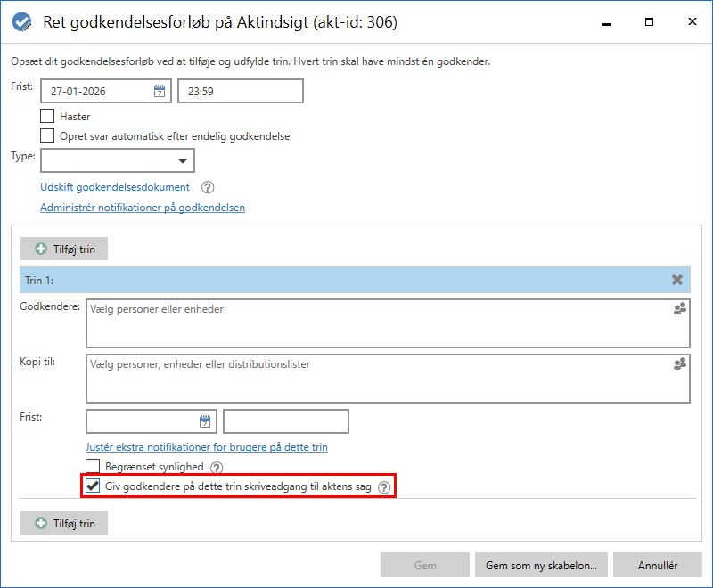This screenshot has height=588, width=713.
Task: Focus the Godkendere input field
Action: 388,323
